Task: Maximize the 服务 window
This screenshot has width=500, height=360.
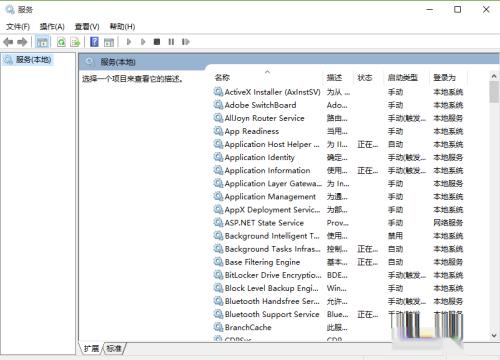Action: point(458,10)
